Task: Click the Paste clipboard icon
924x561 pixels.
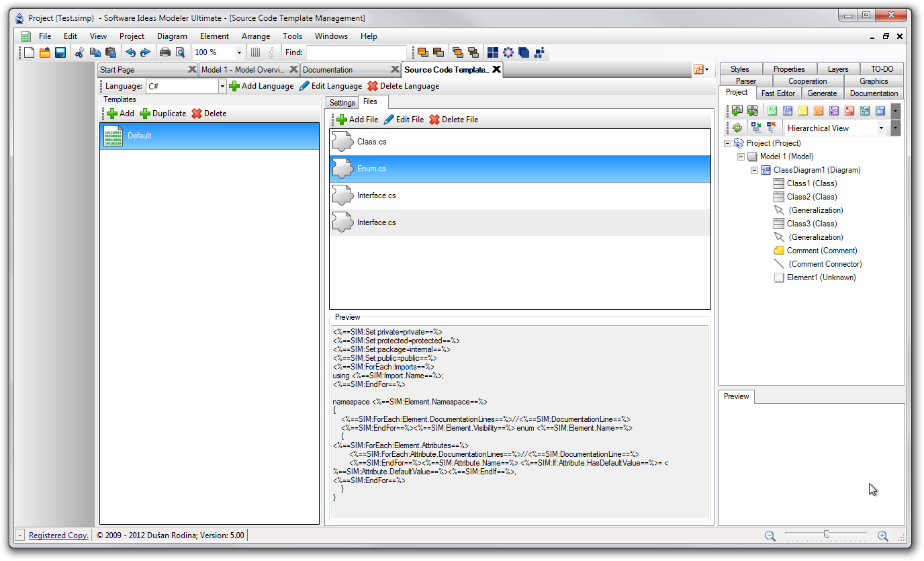Action: click(x=111, y=52)
